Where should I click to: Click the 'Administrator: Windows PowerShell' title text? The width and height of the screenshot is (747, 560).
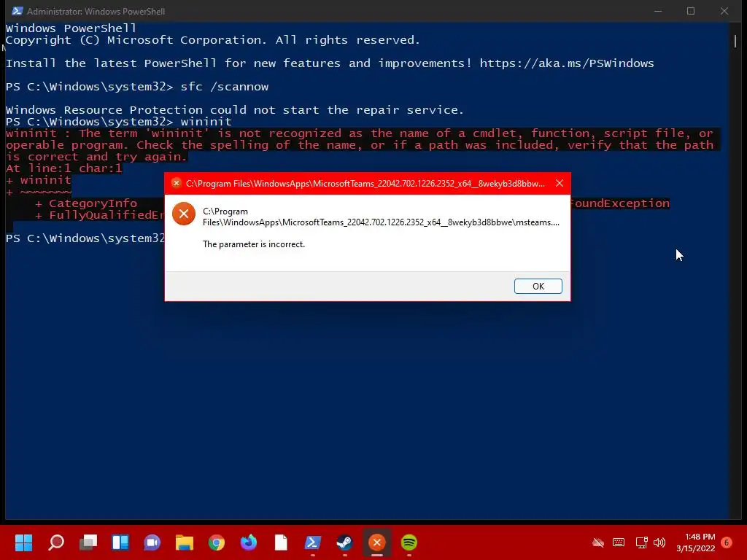96,12
